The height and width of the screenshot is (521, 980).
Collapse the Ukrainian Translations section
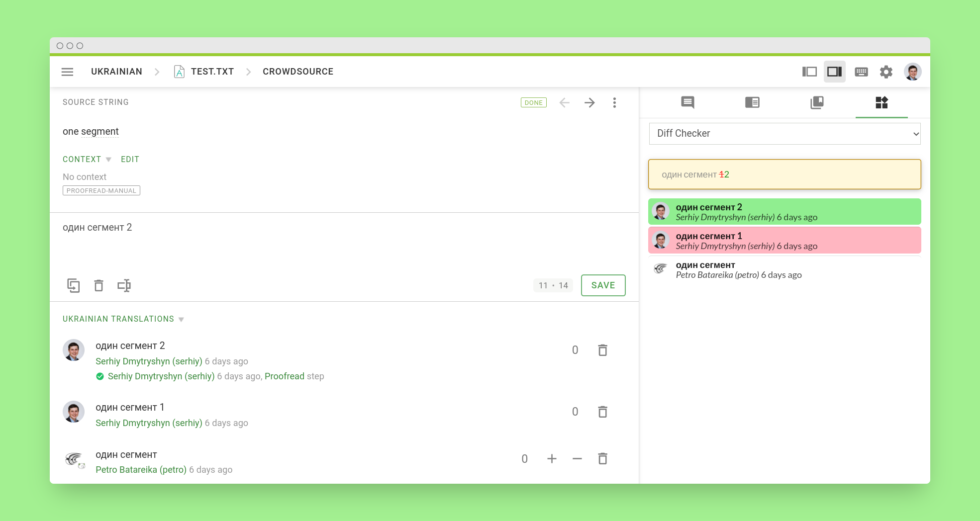181,319
